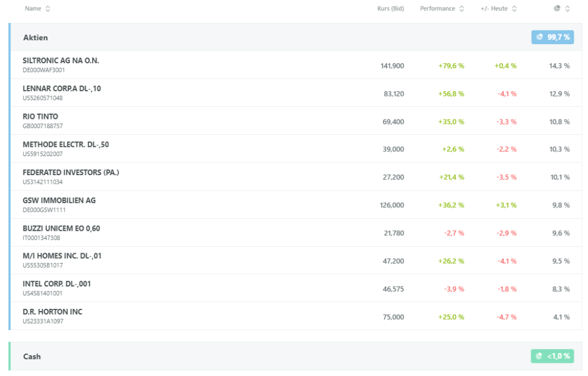
Task: Click Siltronic performance +79,6 %
Action: 451,66
